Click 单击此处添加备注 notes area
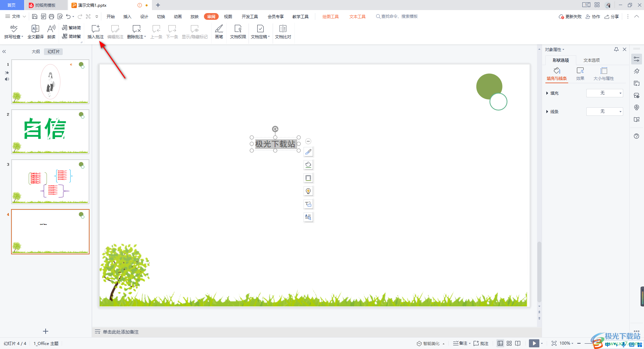Image resolution: width=644 pixels, height=349 pixels. tap(121, 332)
